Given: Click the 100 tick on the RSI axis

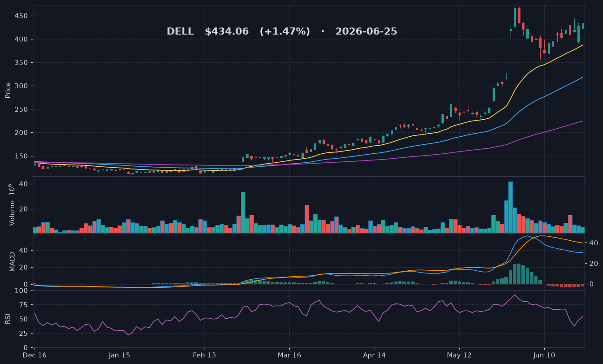Looking at the screenshot, I should 22,290.
